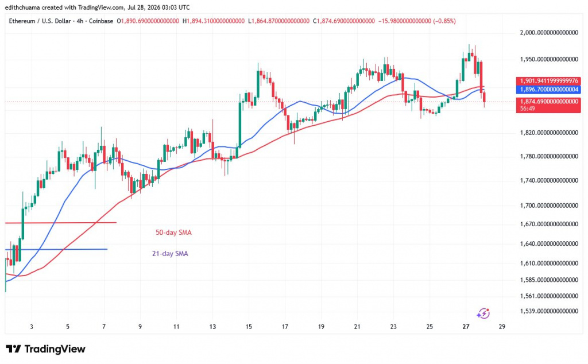Screen dimensions: 588x364
Task: Click date label 23 on time axis
Action: (x=393, y=327)
